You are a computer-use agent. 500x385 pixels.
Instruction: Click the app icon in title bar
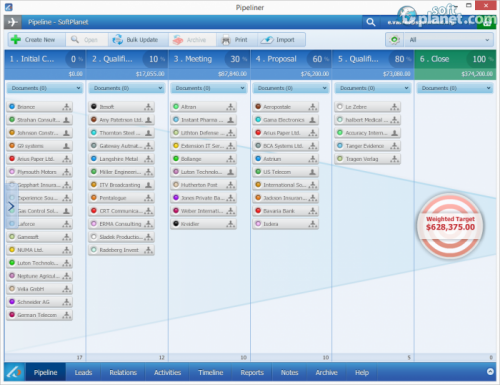click(x=8, y=7)
